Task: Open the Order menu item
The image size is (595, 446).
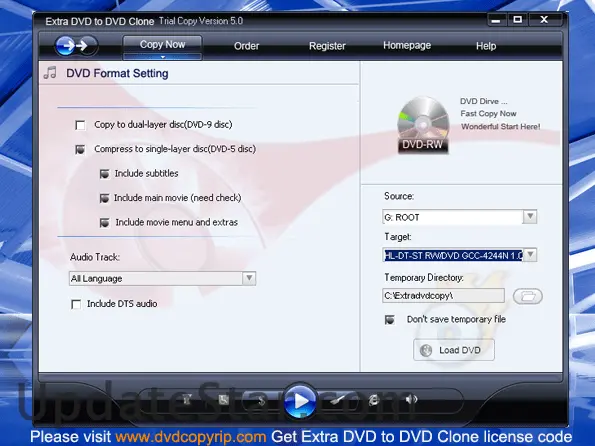Action: 247,46
